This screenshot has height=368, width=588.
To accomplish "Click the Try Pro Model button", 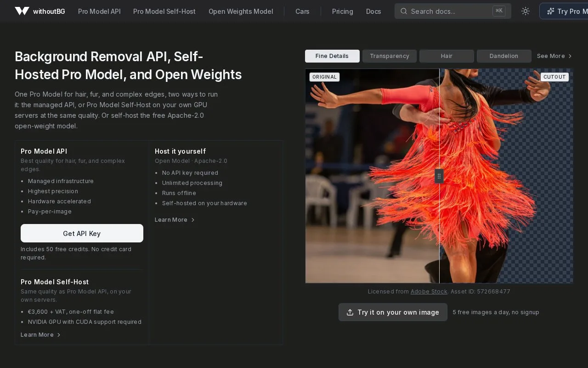I will (x=564, y=11).
